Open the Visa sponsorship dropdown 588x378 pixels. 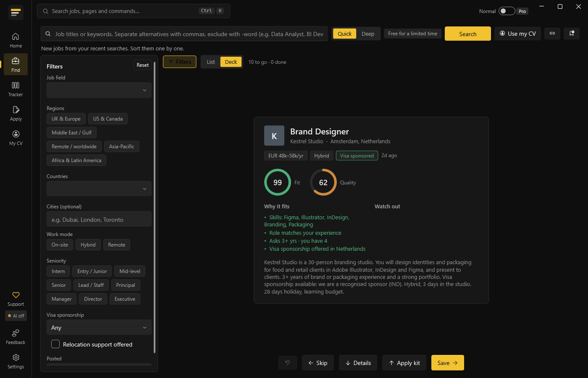pos(99,328)
